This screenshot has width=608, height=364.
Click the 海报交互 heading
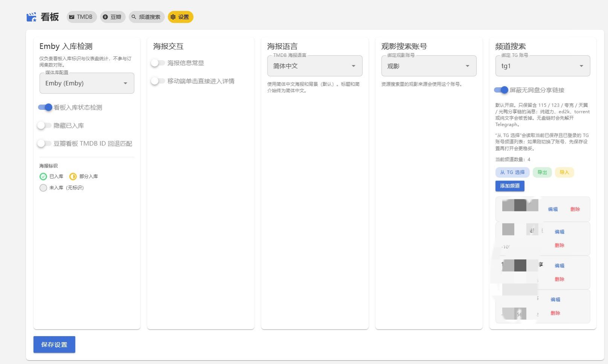168,46
